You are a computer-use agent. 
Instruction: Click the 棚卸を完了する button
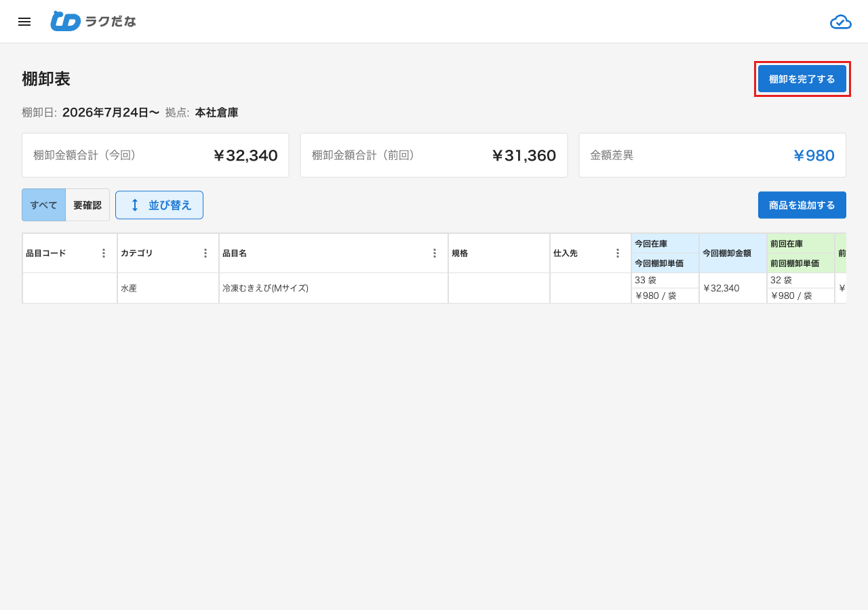[802, 79]
